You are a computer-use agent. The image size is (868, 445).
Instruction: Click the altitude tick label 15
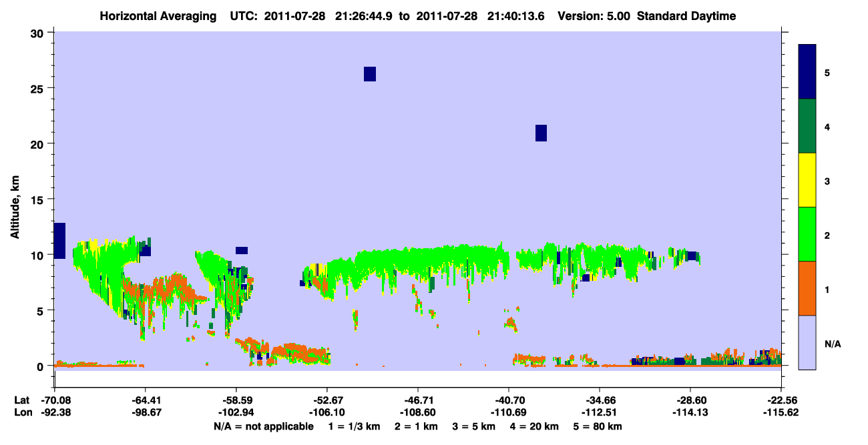tap(38, 199)
